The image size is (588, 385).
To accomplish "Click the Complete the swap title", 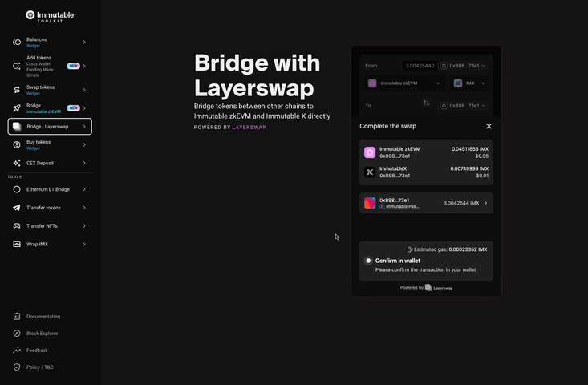I will pyautogui.click(x=387, y=127).
